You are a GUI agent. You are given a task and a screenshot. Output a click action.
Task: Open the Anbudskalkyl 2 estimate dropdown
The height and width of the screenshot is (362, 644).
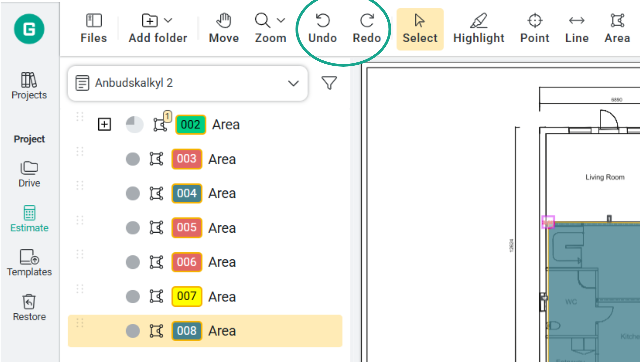point(187,83)
